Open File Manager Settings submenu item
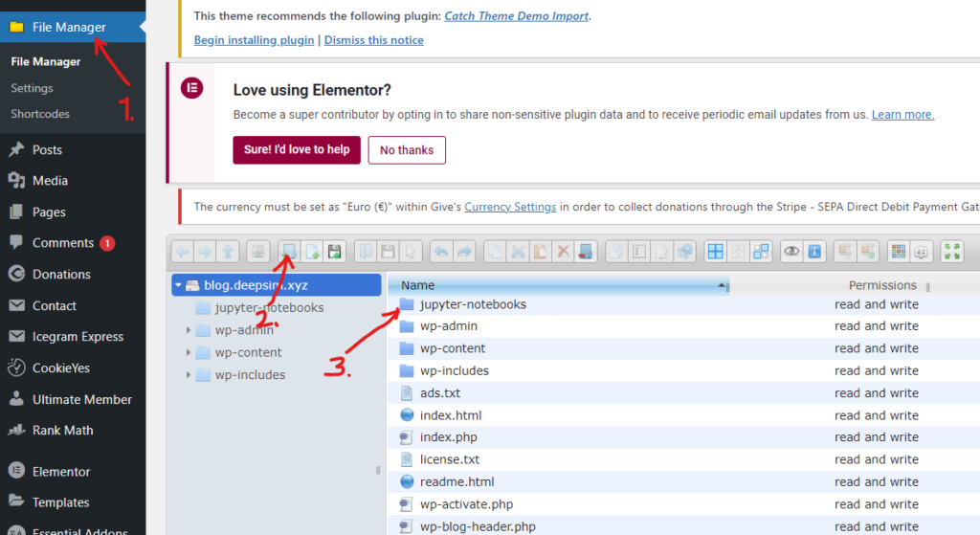Viewport: 980px width, 535px height. pos(32,88)
